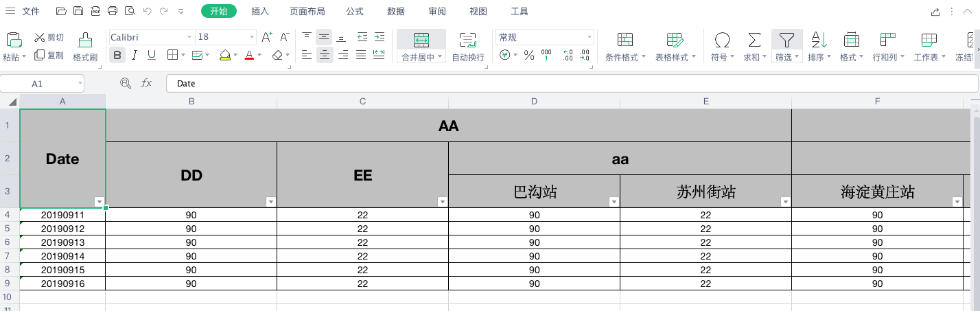Click the Redo arrow
The height and width of the screenshot is (311, 980).
pyautogui.click(x=163, y=11)
